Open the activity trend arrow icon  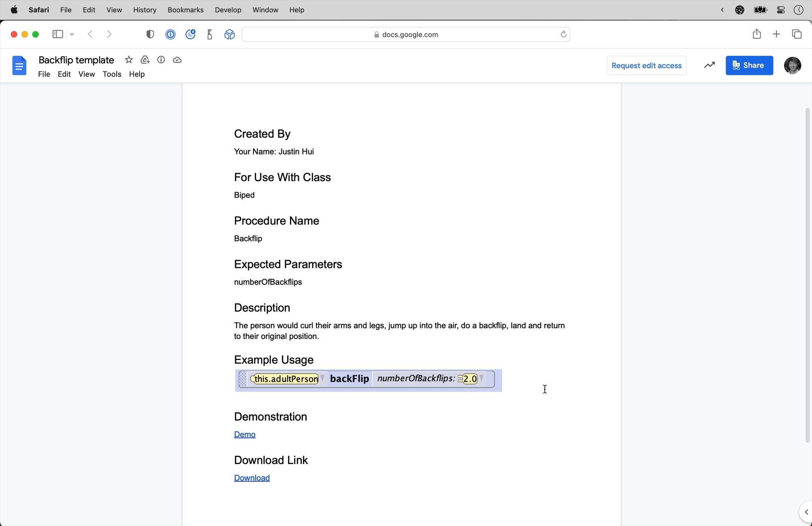[x=709, y=65]
